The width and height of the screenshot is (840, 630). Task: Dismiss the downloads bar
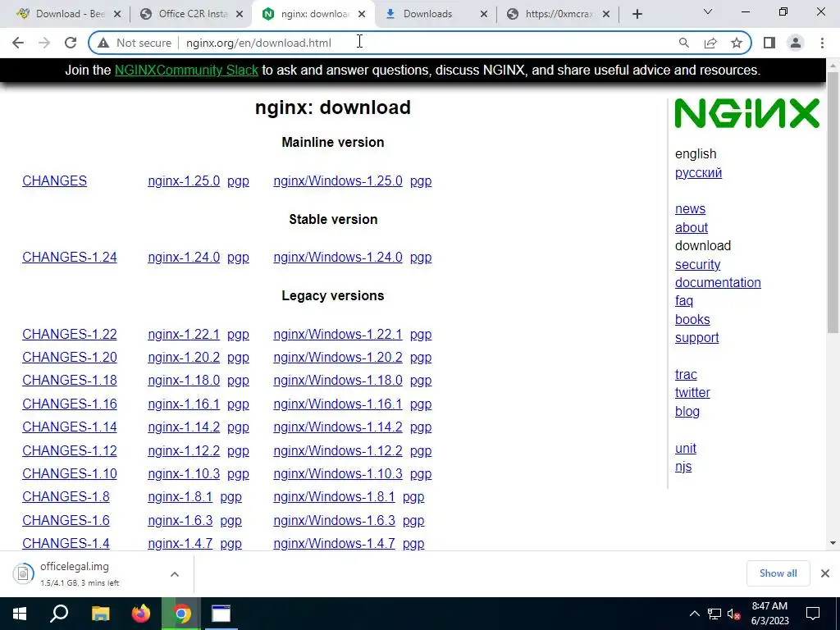click(x=825, y=573)
